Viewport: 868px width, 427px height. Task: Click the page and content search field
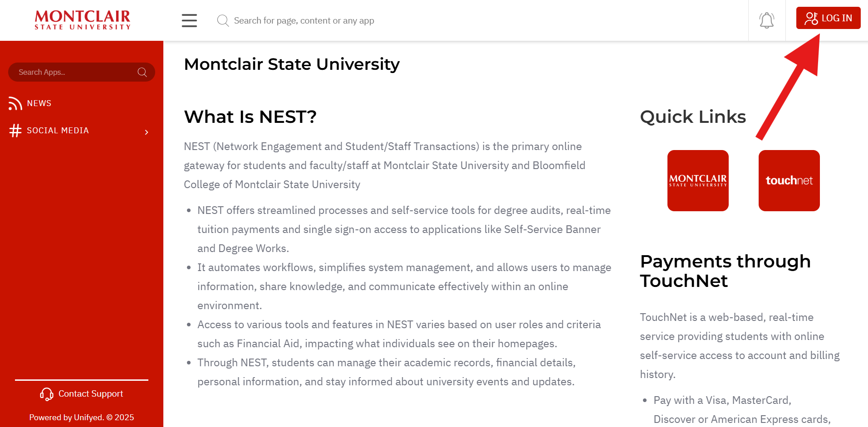(304, 20)
